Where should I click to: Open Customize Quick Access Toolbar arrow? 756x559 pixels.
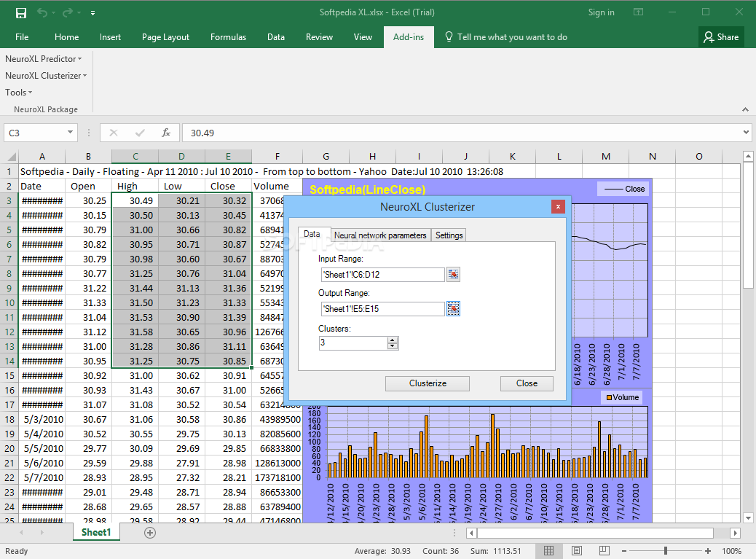coord(92,13)
